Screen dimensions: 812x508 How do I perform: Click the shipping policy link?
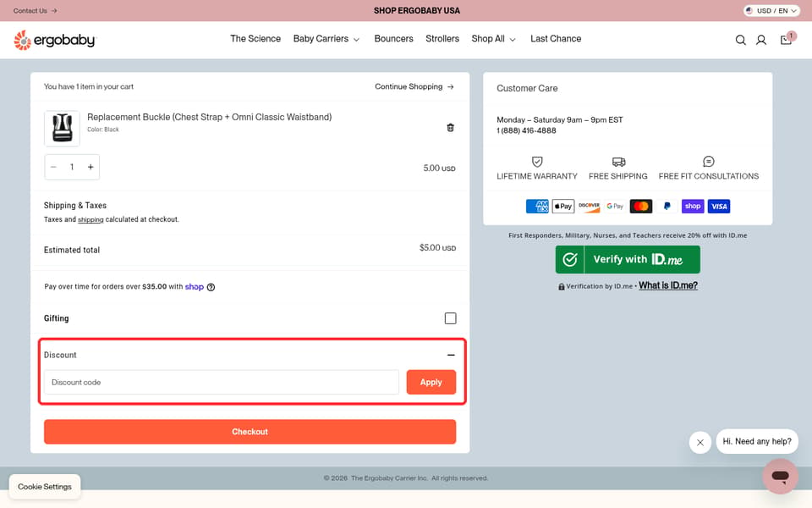click(x=91, y=220)
